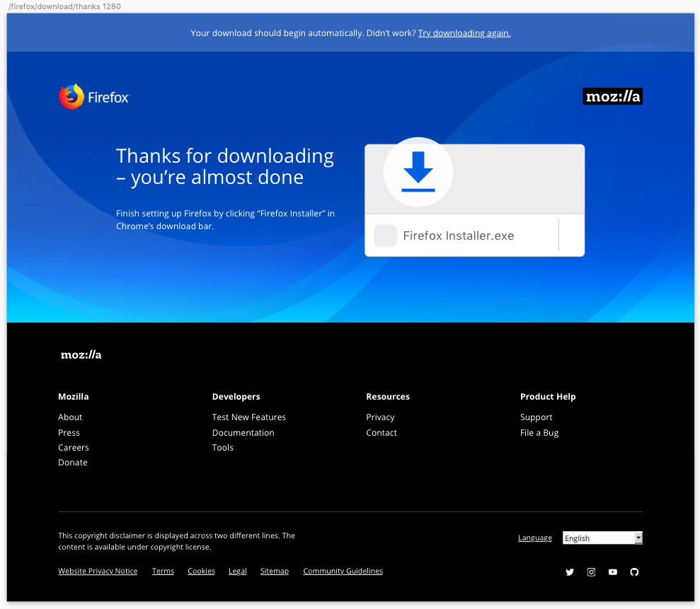Viewport: 700px width, 609px height.
Task: Open the GitHub social icon
Action: click(634, 572)
